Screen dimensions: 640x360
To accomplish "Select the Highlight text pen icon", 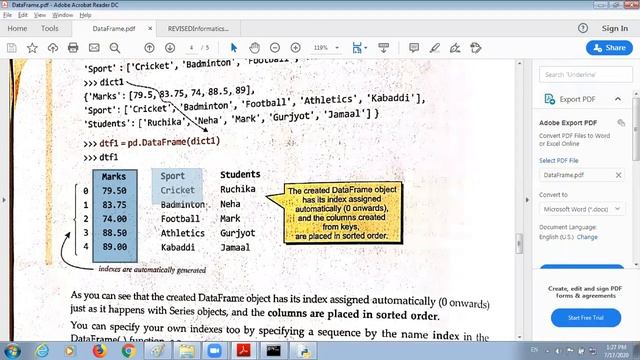I will pyautogui.click(x=435, y=48).
